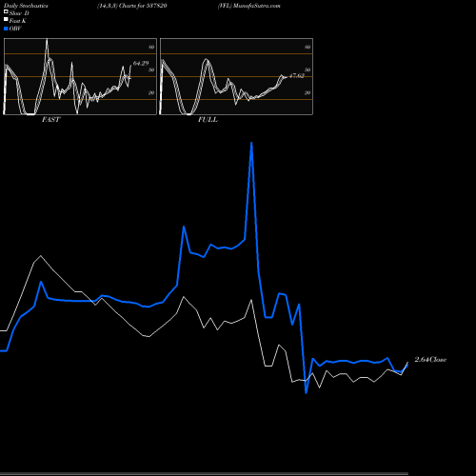The image size is (476, 476).
Task: Click the blue OBV legend swatch
Action: (6, 29)
